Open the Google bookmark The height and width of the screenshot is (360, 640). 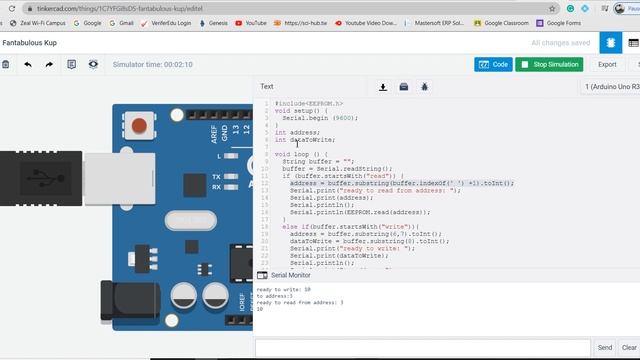tap(87, 23)
